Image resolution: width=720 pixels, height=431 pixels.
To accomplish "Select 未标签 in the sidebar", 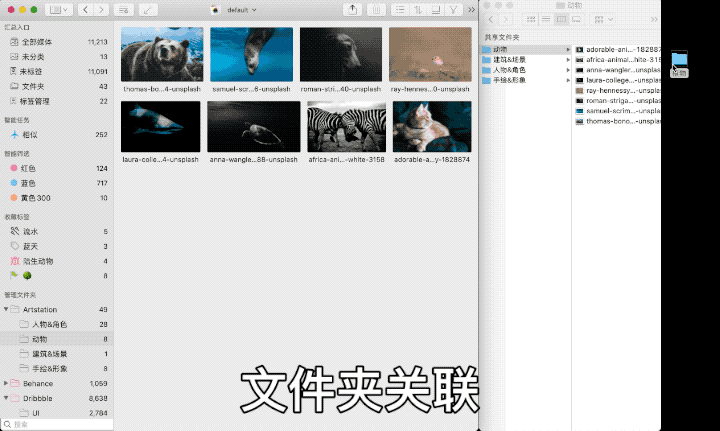I will coord(57,72).
